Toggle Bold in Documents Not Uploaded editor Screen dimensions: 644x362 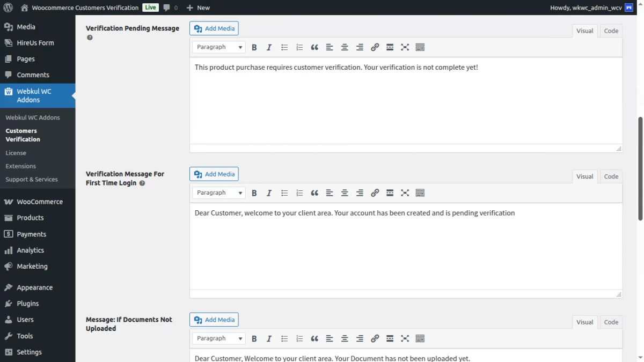point(254,338)
